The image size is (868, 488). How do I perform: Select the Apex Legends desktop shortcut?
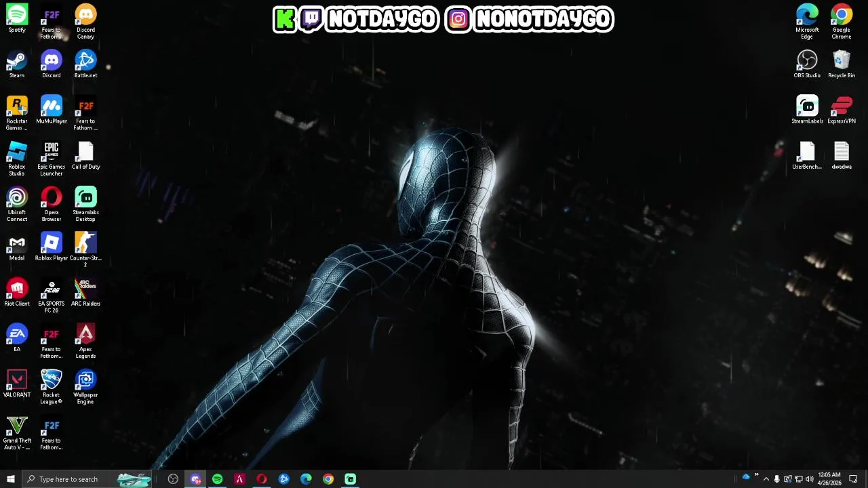click(x=85, y=341)
